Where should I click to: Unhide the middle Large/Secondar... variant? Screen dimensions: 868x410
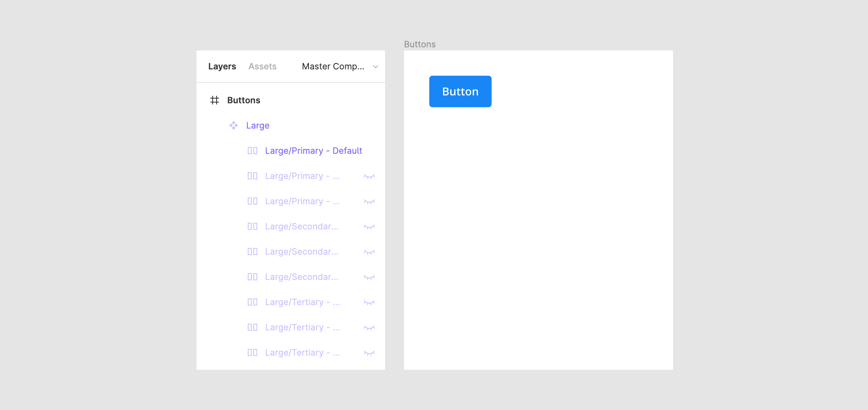pos(369,252)
